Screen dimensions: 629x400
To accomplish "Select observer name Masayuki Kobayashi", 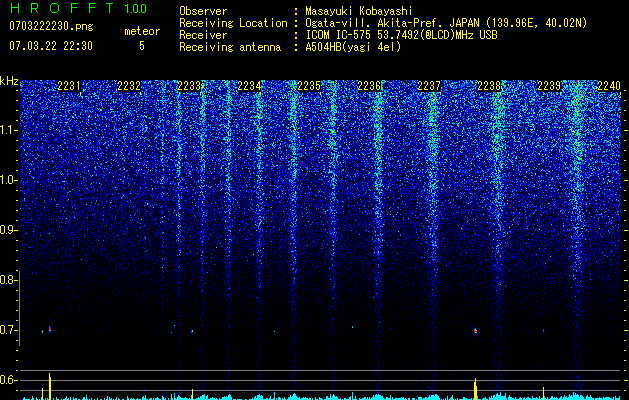I will pos(359,11).
